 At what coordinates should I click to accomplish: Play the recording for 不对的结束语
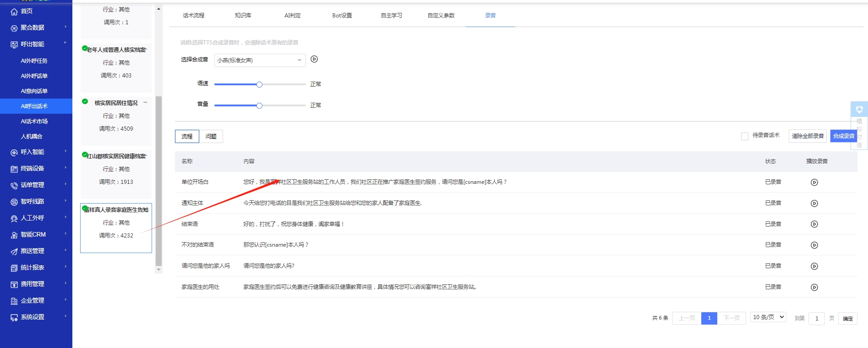(814, 245)
